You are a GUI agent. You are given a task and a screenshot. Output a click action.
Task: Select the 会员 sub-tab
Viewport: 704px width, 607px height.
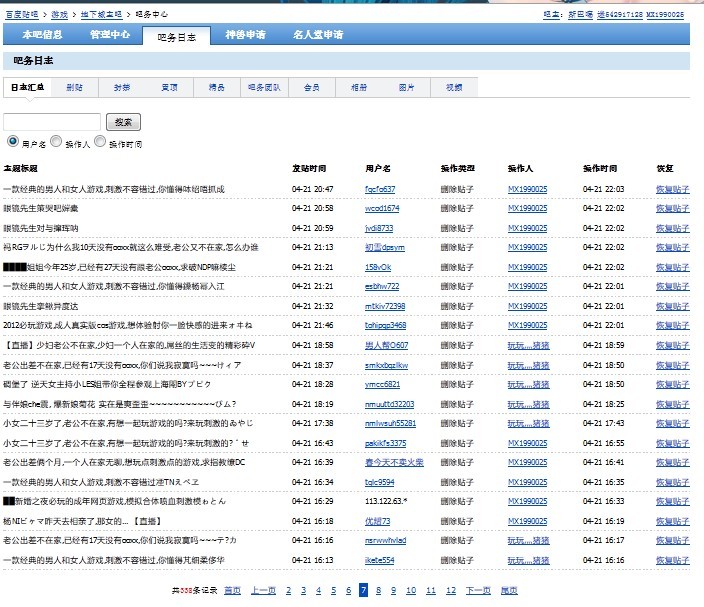tap(312, 87)
